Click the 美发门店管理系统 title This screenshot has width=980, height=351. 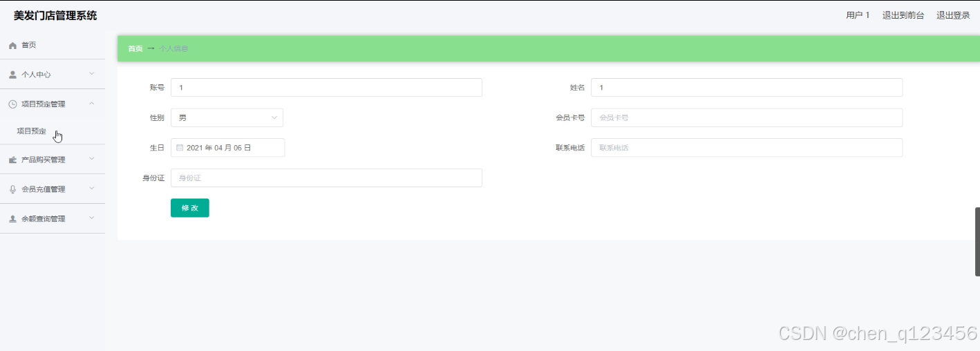pos(55,15)
